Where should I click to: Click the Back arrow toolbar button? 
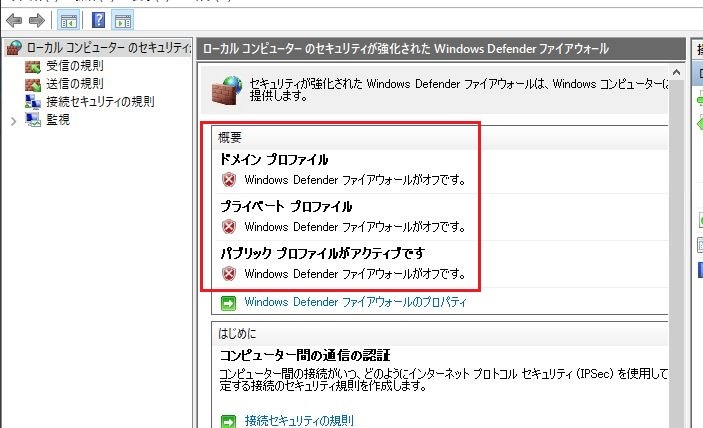tap(14, 20)
